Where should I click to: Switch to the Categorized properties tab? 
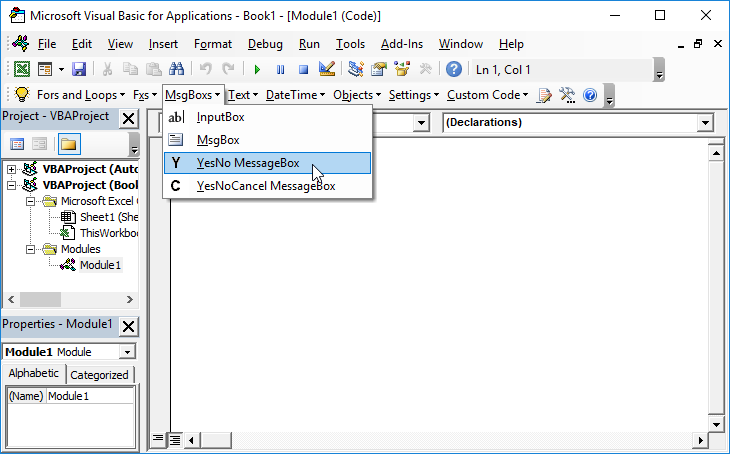coord(99,375)
